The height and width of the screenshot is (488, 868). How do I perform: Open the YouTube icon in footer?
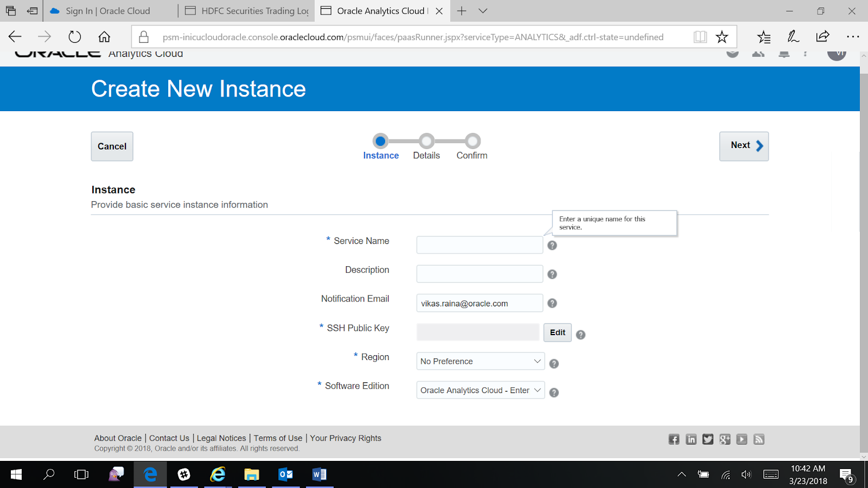(x=742, y=439)
